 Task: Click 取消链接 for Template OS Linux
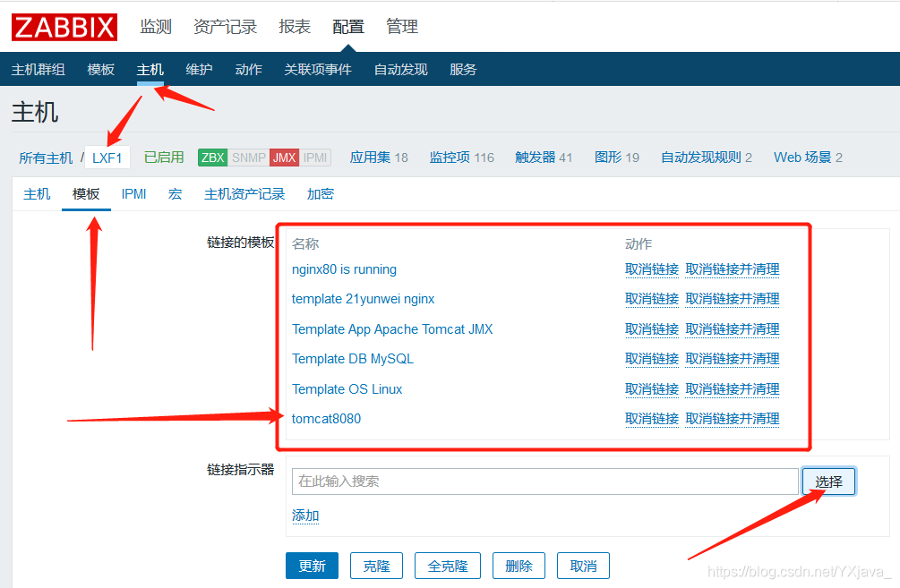pos(652,389)
